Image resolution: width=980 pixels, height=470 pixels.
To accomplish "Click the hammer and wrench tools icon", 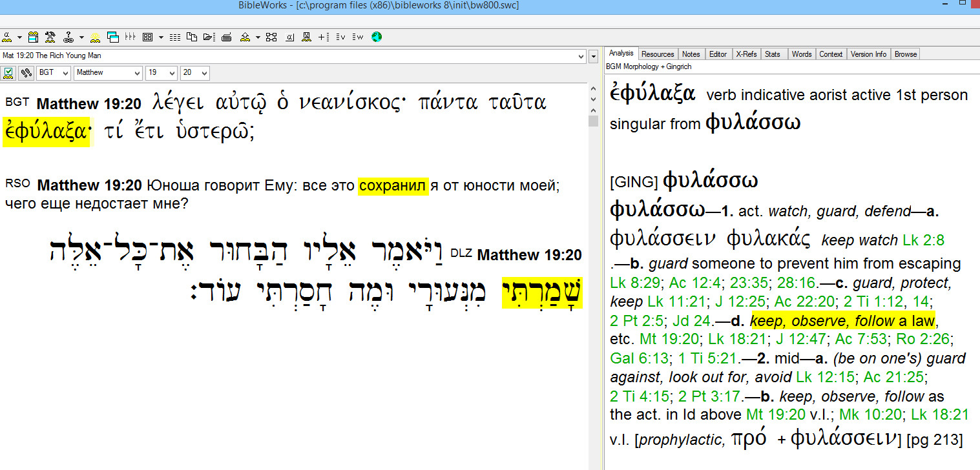I will click(x=50, y=37).
